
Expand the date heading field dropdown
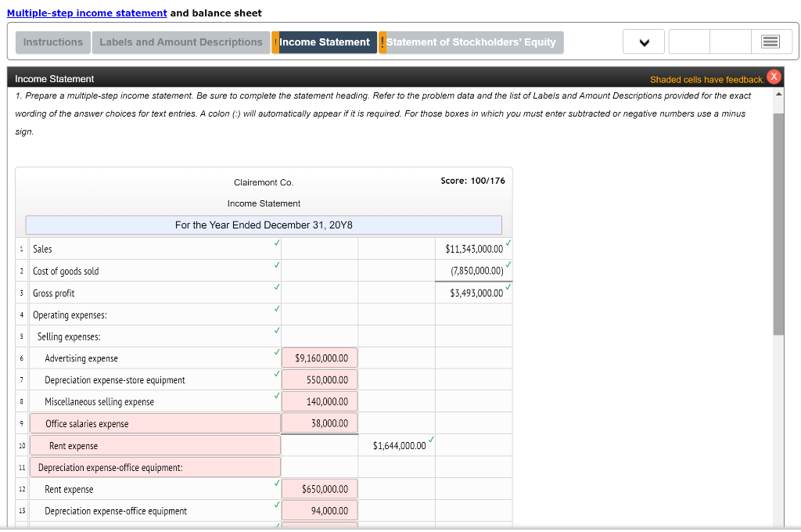pyautogui.click(x=264, y=225)
